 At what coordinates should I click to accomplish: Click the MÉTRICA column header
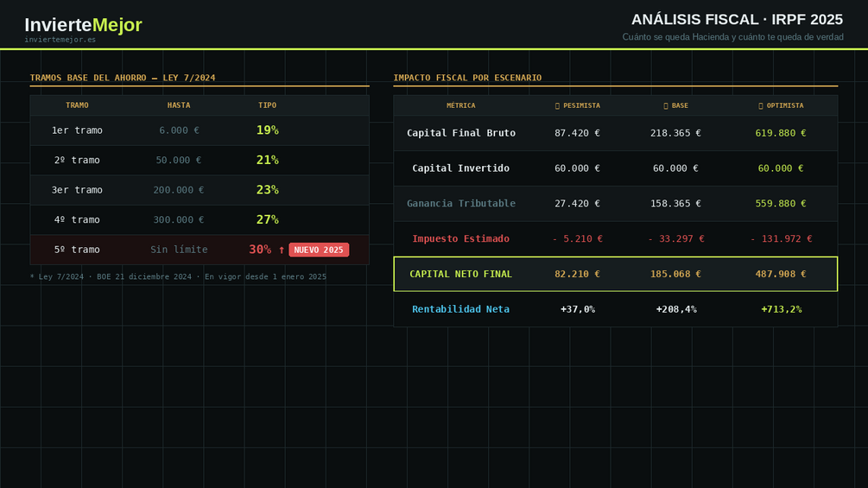click(461, 105)
